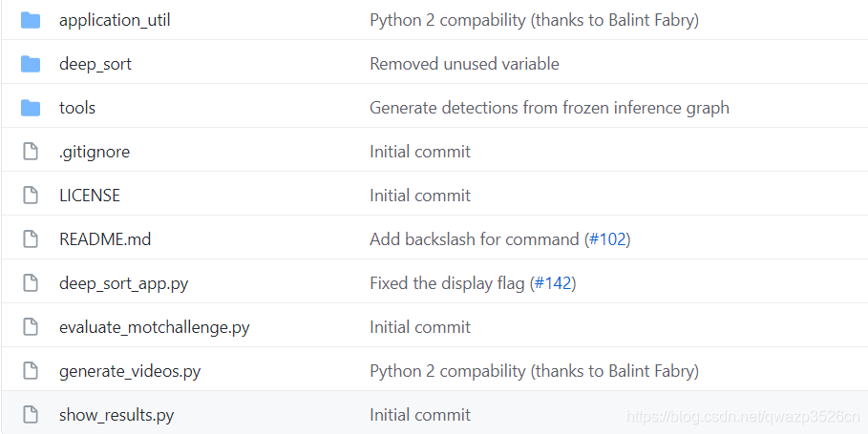Click the .gitignore file icon
This screenshot has height=434, width=868.
tap(31, 152)
